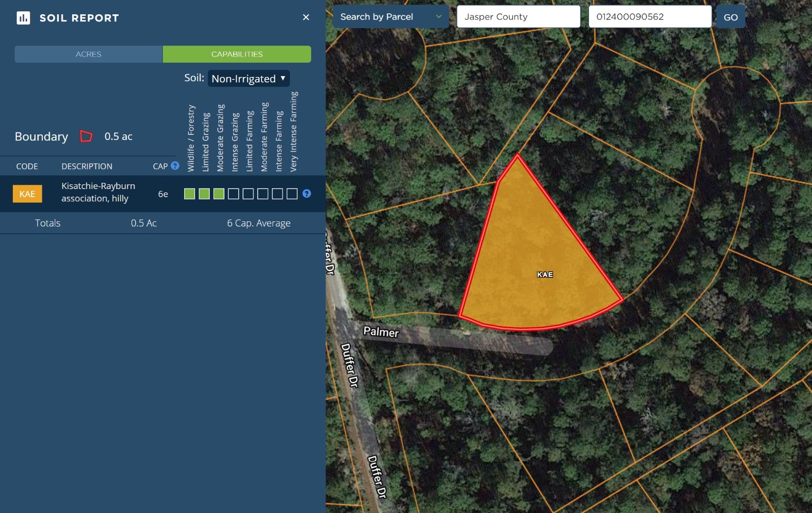Select the CAPABILITIES tab
The width and height of the screenshot is (812, 513).
(237, 54)
